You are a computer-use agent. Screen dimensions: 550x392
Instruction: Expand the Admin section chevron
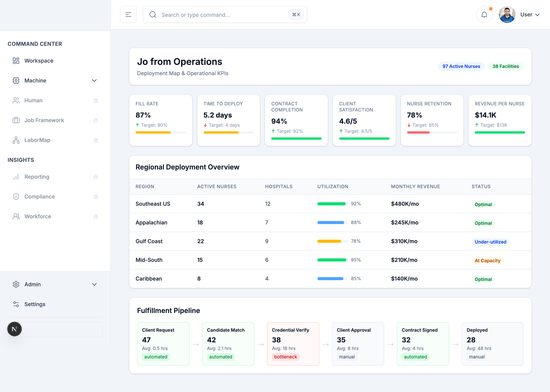tap(94, 284)
